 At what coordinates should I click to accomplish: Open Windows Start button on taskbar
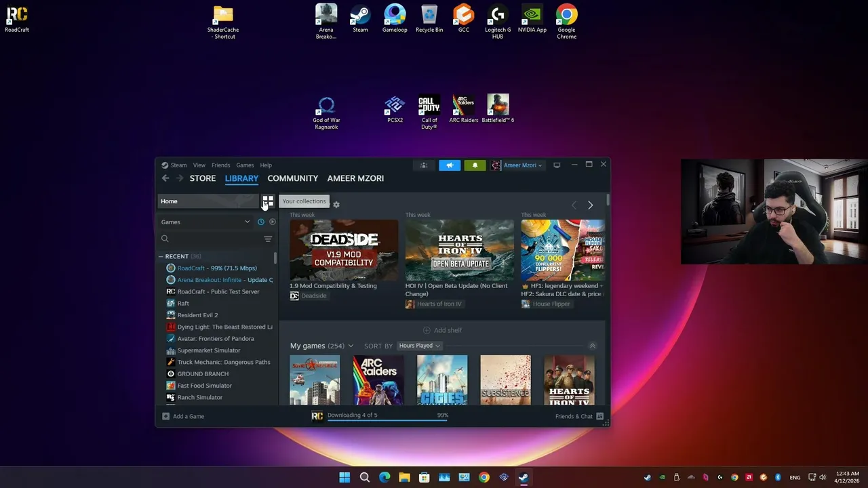pos(344,477)
